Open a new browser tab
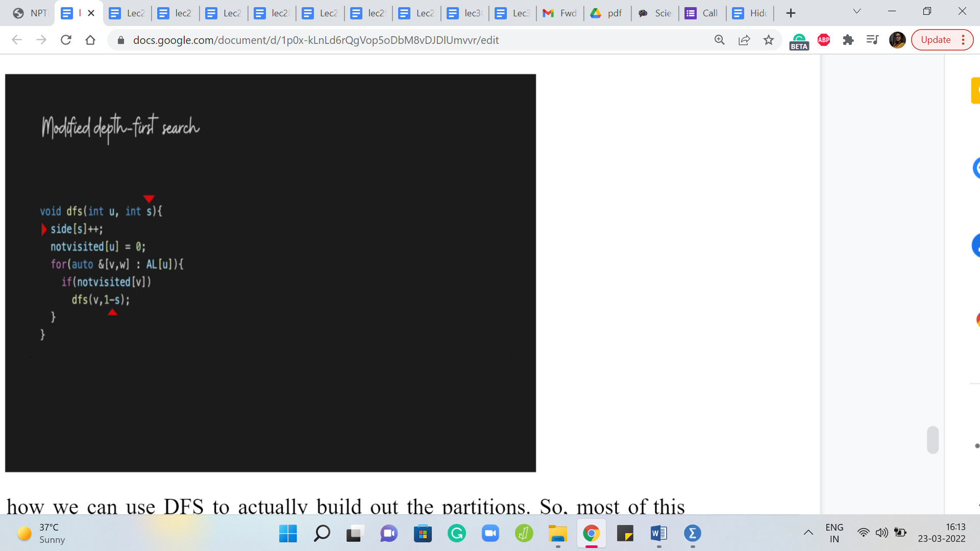980x551 pixels. (x=791, y=13)
